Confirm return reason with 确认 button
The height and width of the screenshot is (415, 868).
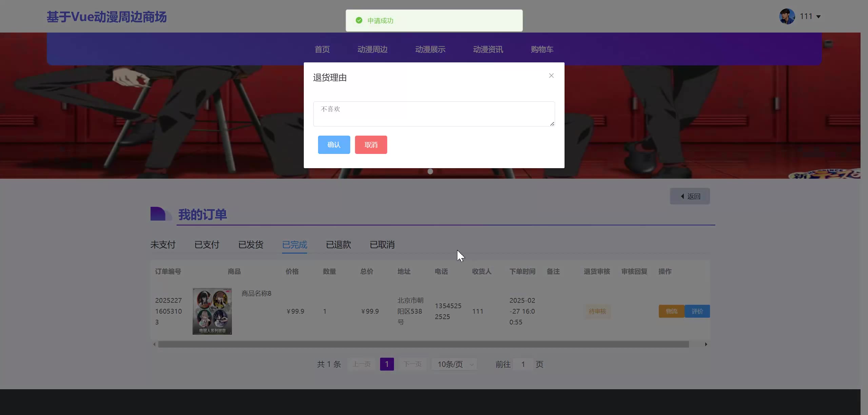tap(334, 145)
